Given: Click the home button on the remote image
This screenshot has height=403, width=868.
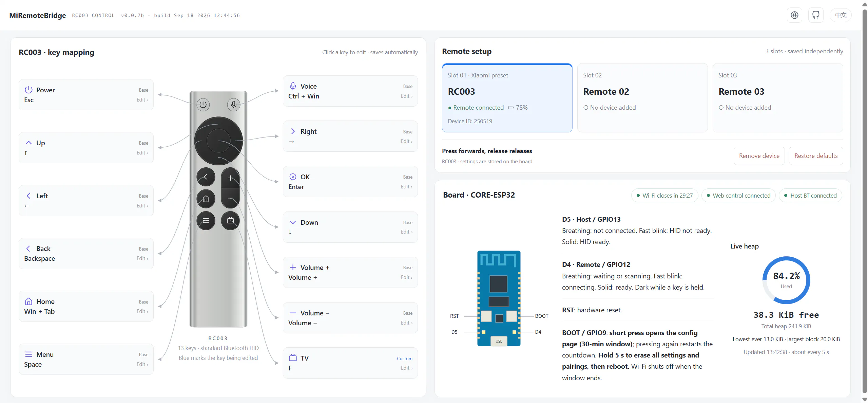Looking at the screenshot, I should pyautogui.click(x=206, y=199).
